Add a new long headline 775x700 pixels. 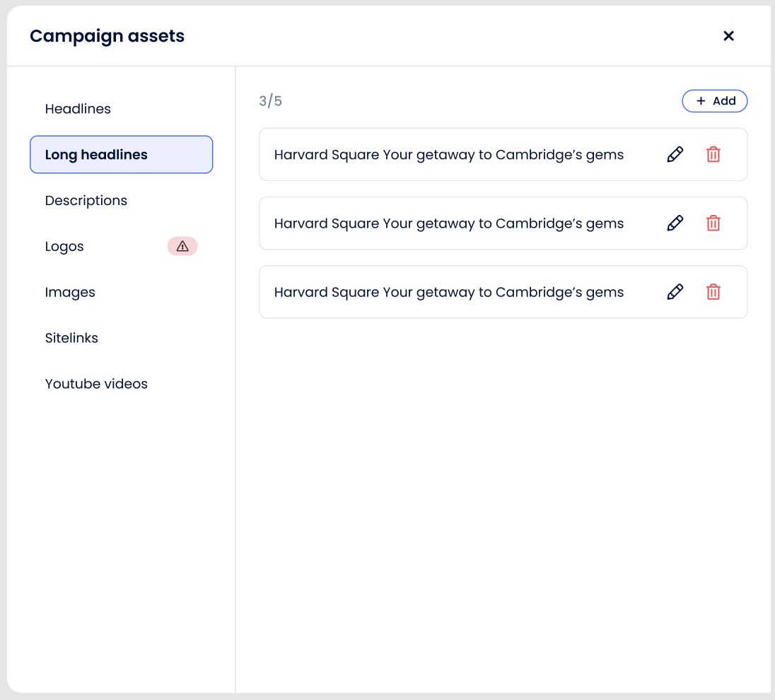click(715, 101)
